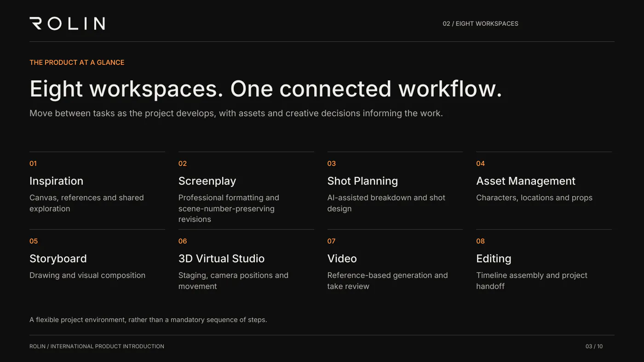This screenshot has height=362, width=644.
Task: Select the Asset Management title
Action: click(526, 181)
